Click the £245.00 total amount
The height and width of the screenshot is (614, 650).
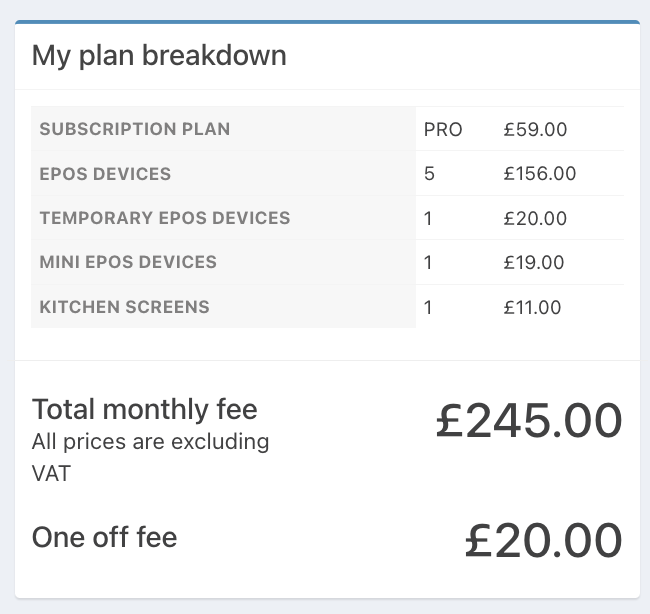click(529, 422)
